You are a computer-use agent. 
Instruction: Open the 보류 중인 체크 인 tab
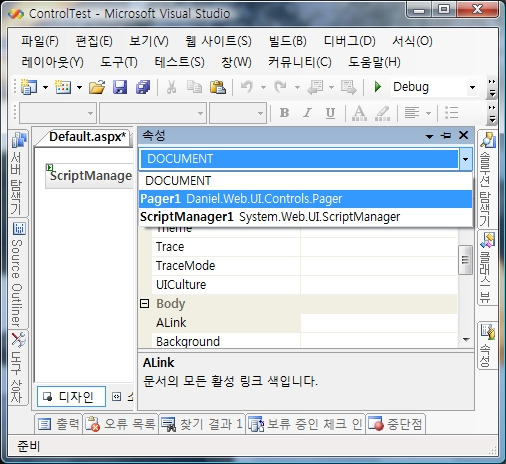tap(305, 424)
